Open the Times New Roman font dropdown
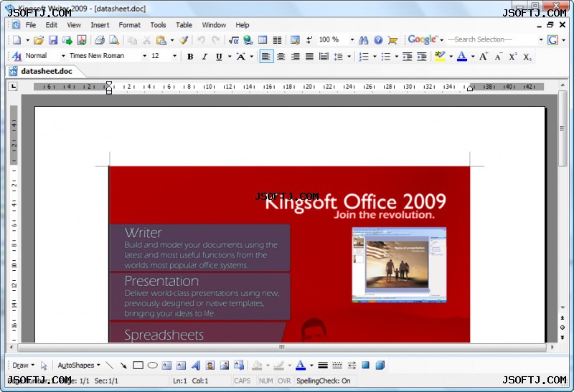 (145, 57)
